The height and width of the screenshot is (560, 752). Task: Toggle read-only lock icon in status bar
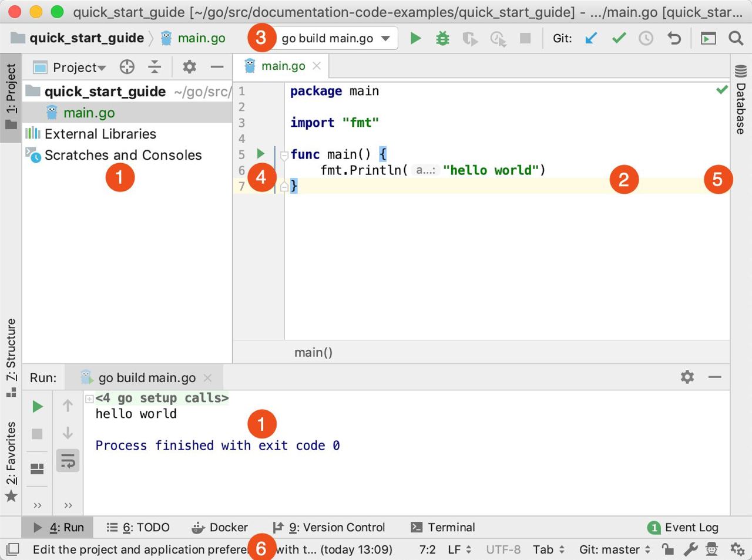[667, 549]
